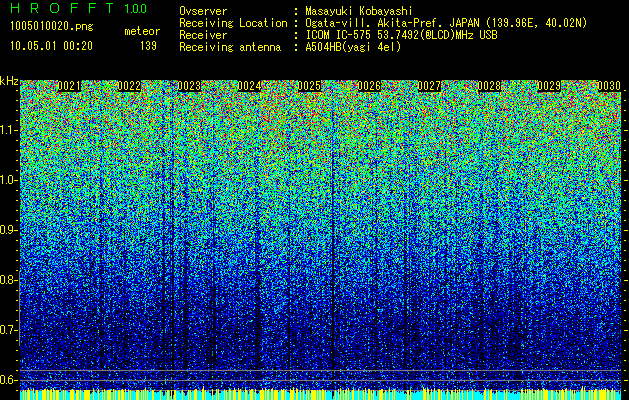The width and height of the screenshot is (629, 400).
Task: Click the antenna value A504HB(yagi 4el)
Action: 353,47
